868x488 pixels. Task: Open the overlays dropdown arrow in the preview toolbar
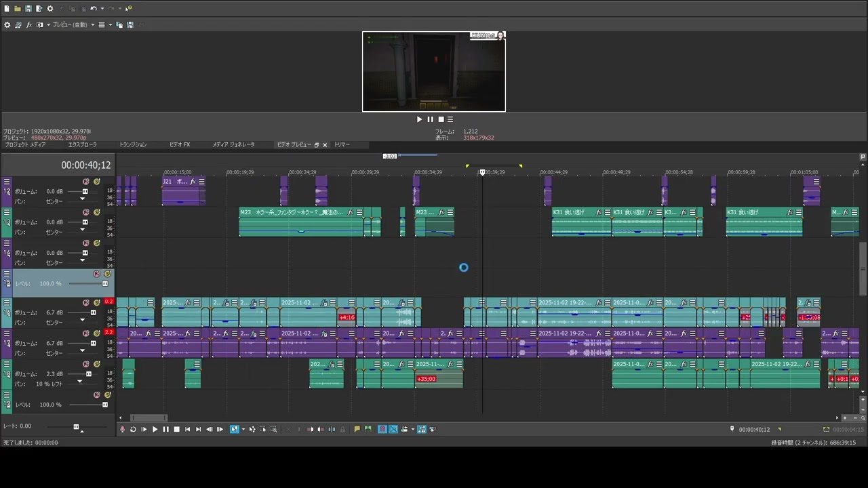pos(110,25)
